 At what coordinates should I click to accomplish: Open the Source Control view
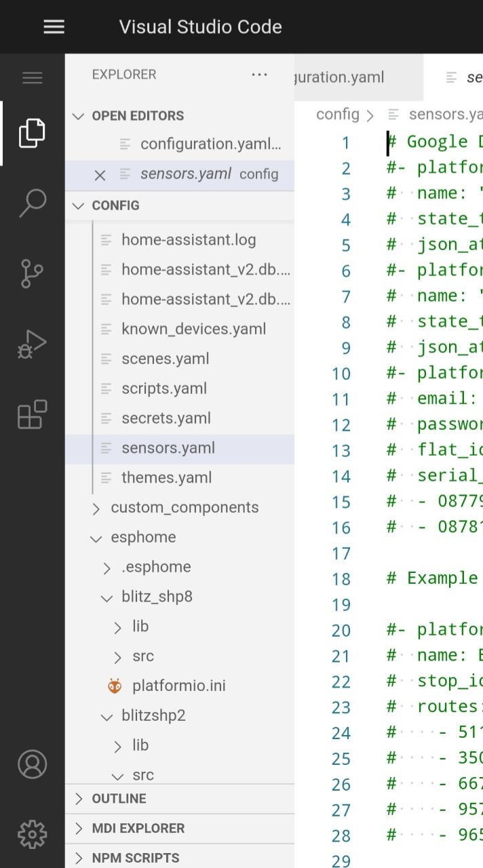tap(32, 273)
